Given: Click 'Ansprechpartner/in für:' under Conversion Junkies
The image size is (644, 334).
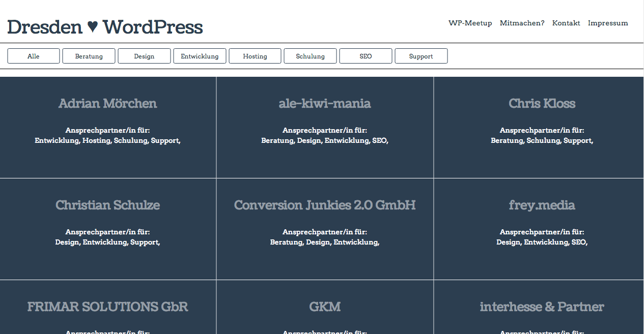Looking at the screenshot, I should point(325,232).
